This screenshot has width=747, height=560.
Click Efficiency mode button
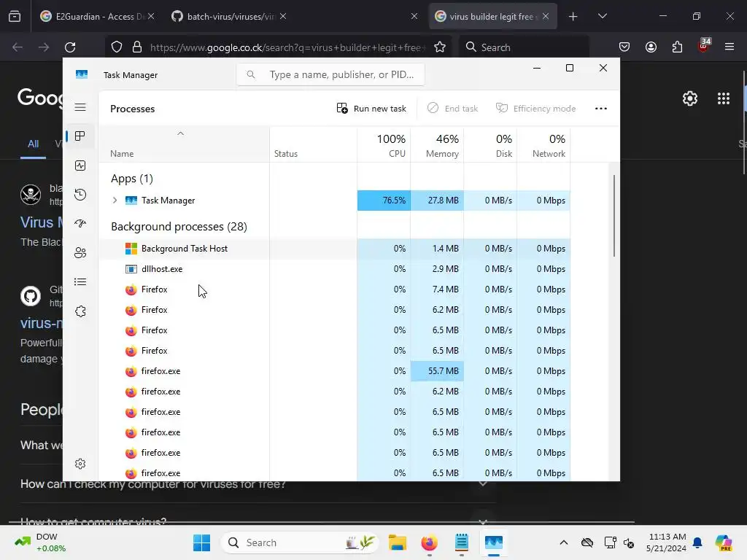coord(535,109)
